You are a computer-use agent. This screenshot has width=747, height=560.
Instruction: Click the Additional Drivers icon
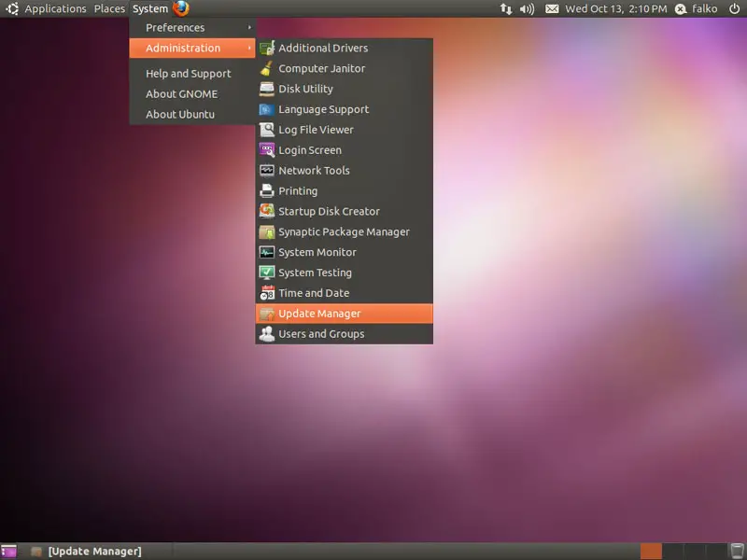pyautogui.click(x=267, y=48)
